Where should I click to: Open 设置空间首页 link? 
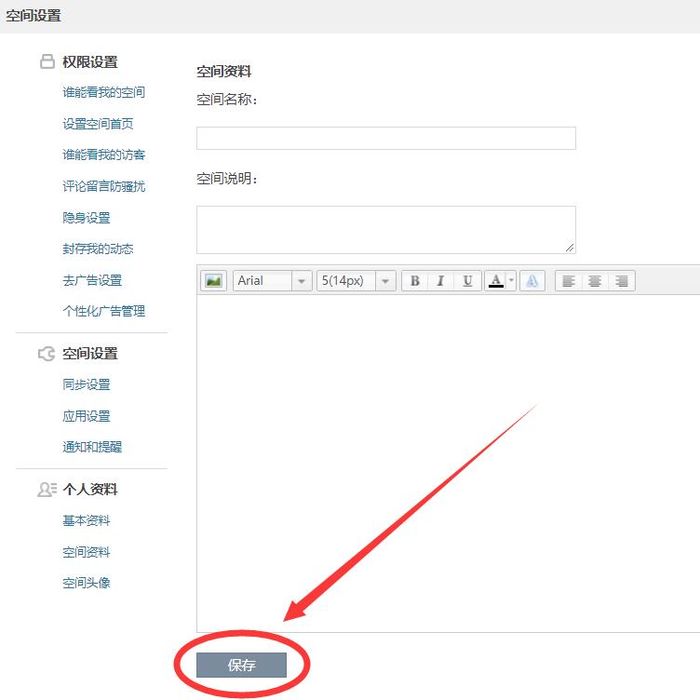point(98,124)
